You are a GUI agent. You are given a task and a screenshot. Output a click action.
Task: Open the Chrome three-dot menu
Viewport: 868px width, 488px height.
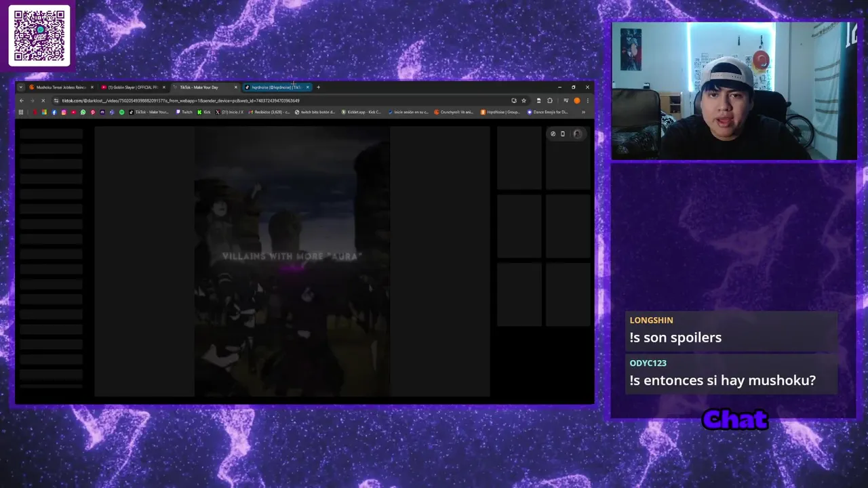click(587, 101)
